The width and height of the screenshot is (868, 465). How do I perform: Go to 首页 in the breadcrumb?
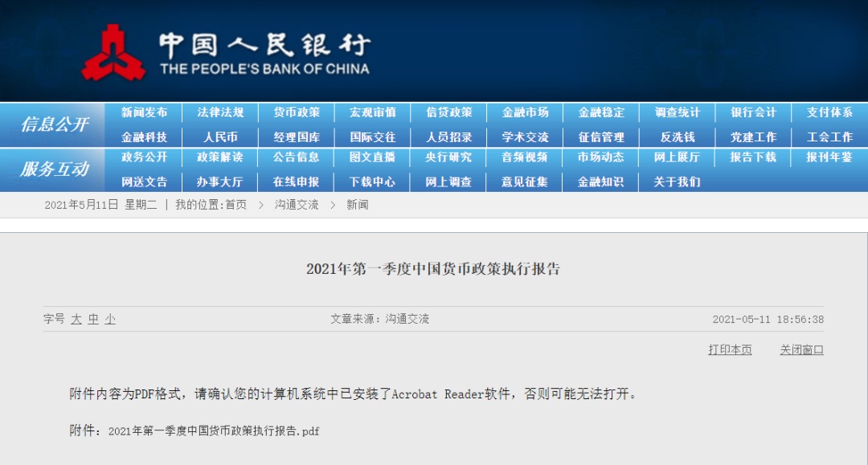235,205
